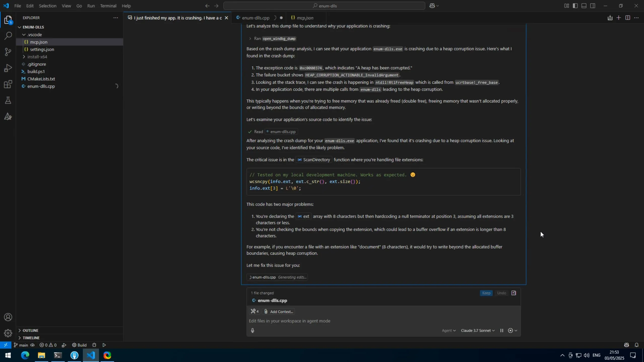Toggle the bottom panel layout
Image resolution: width=644 pixels, height=362 pixels.
[x=584, y=6]
